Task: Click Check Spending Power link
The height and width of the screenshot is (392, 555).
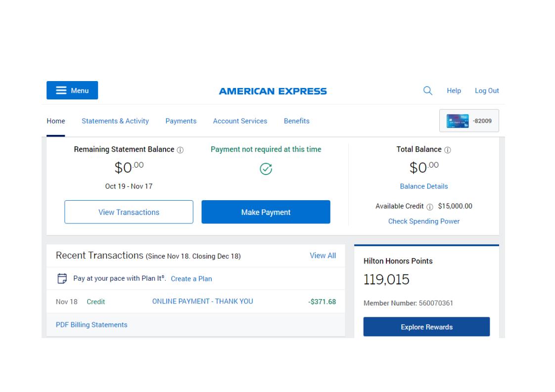Action: 424,221
